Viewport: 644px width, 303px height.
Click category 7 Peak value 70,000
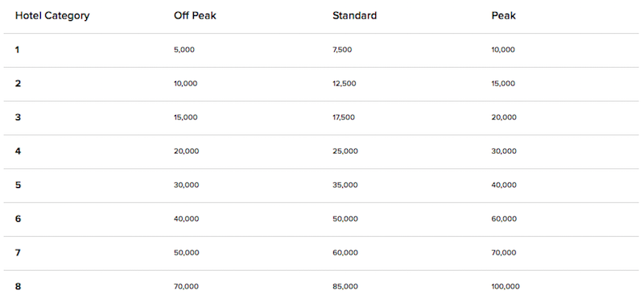pos(504,252)
